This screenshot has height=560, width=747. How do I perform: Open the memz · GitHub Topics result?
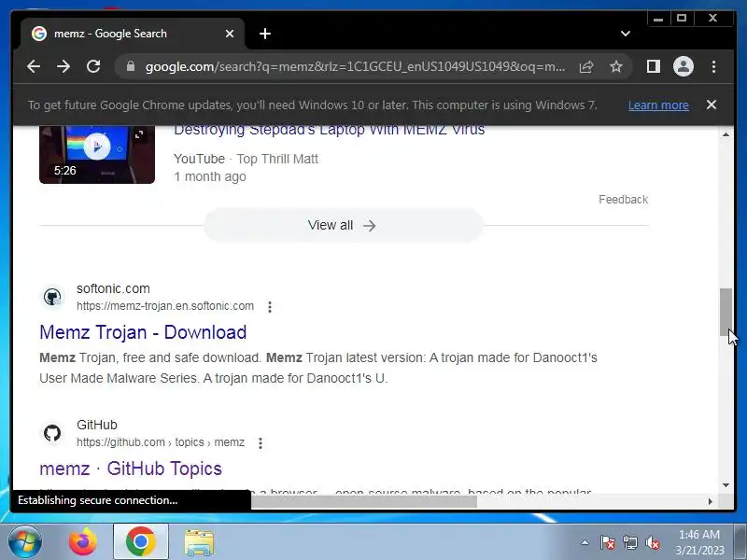tap(131, 469)
